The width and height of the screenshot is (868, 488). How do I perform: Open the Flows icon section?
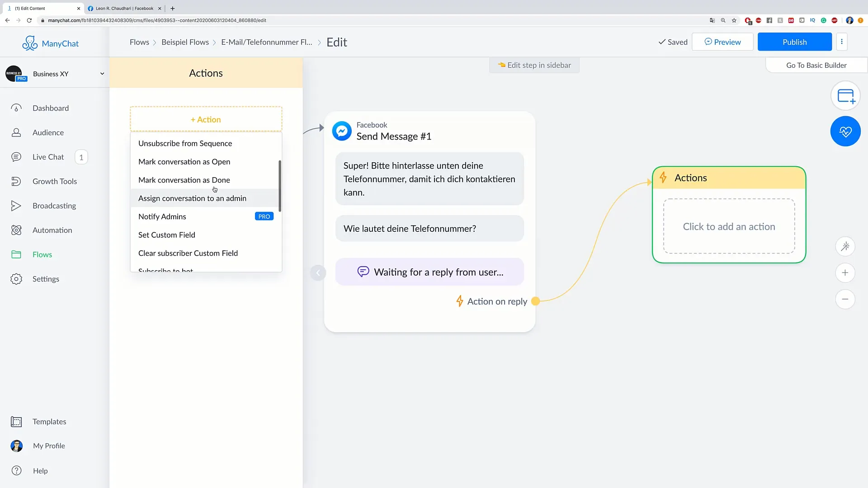pyautogui.click(x=16, y=254)
